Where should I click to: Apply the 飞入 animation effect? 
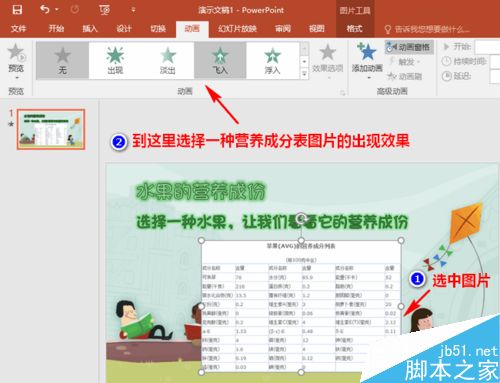tap(220, 61)
